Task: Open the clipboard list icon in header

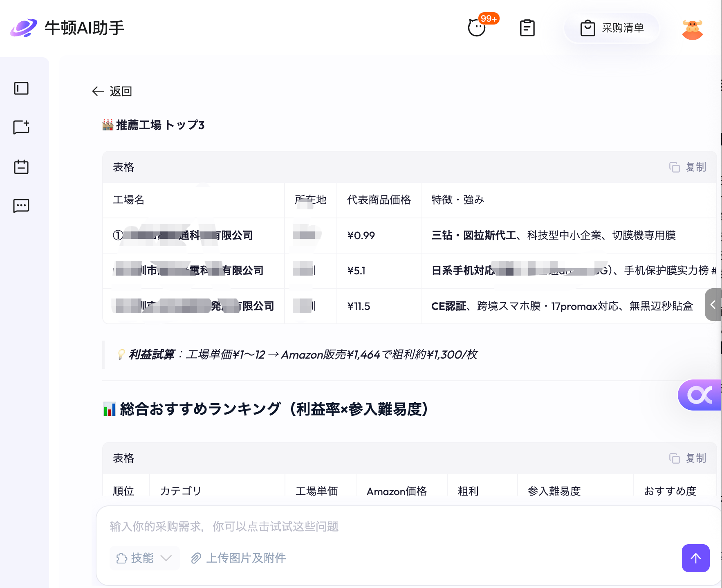Action: coord(527,28)
